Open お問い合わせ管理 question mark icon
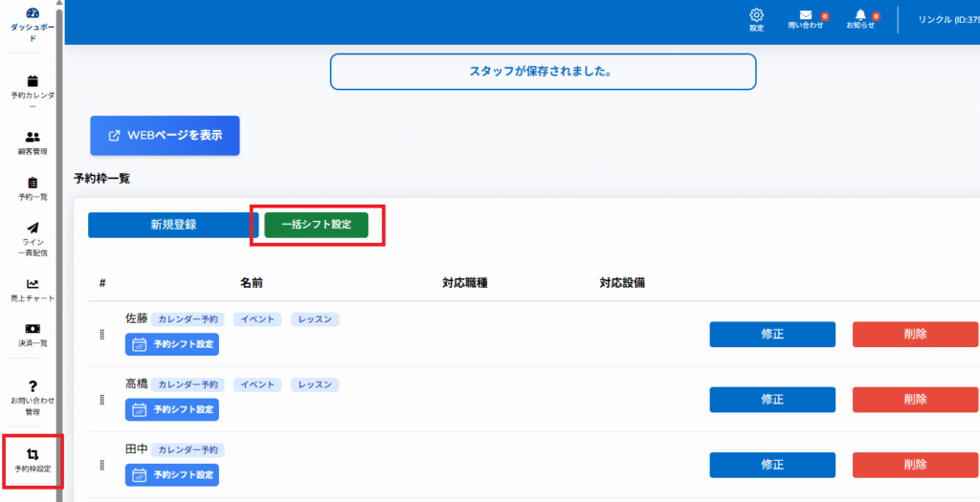 (x=33, y=385)
